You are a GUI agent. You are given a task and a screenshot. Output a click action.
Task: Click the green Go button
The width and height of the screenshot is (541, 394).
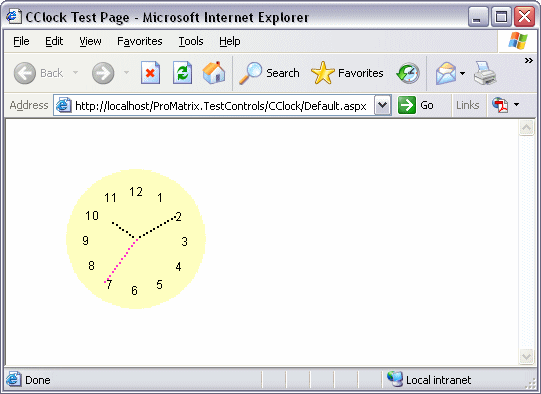click(x=416, y=105)
